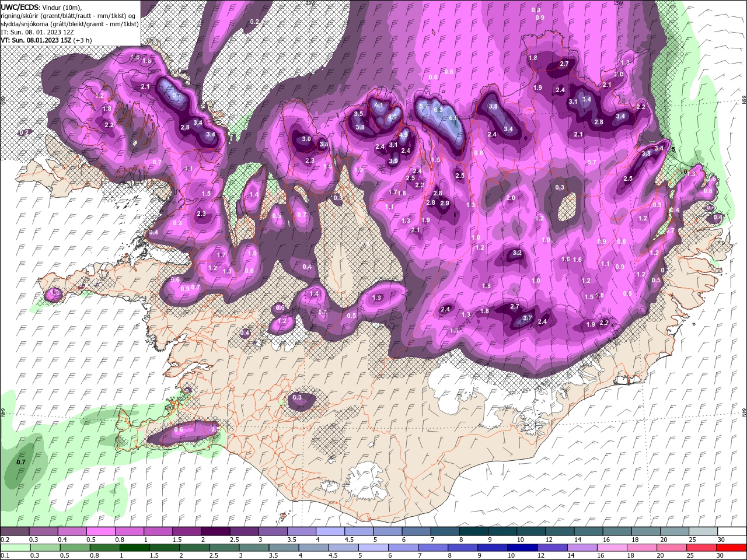Screen dimensions: 747x560
Task: Click the 5.7 value in the Westfjords peak
Action: click(x=177, y=96)
